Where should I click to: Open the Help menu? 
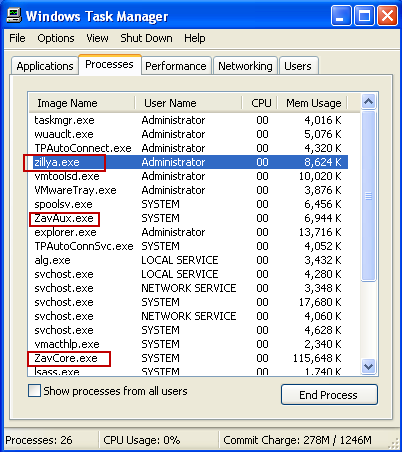click(195, 38)
